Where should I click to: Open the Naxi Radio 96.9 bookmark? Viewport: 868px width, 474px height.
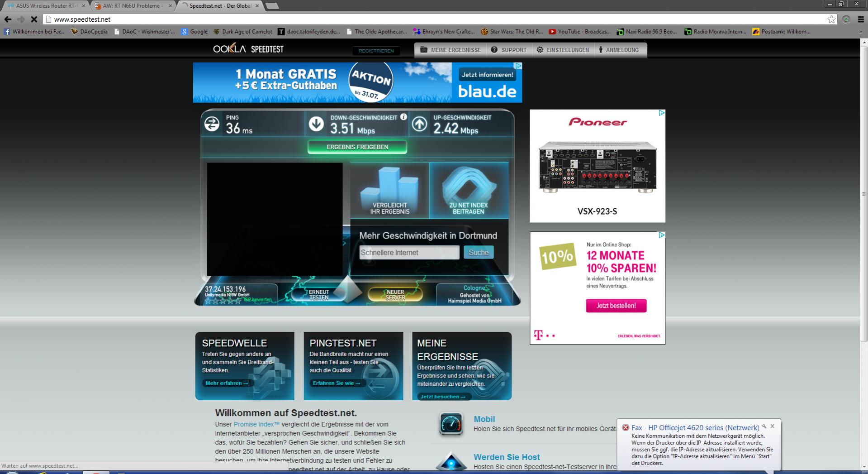click(647, 31)
